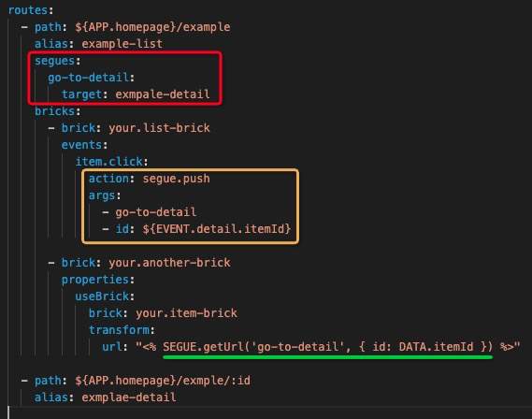This screenshot has height=419, width=532.
Task: Click the example-list alias value
Action: point(122,44)
